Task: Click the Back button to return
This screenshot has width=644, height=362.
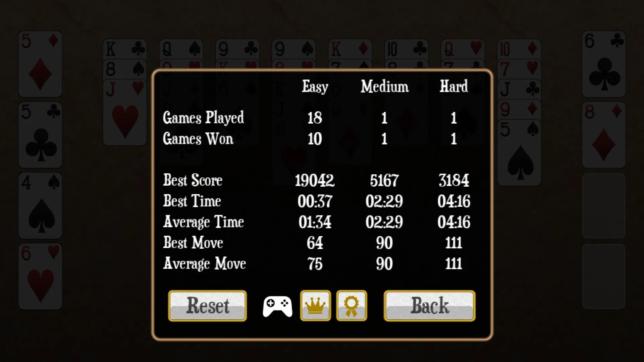Action: point(429,306)
